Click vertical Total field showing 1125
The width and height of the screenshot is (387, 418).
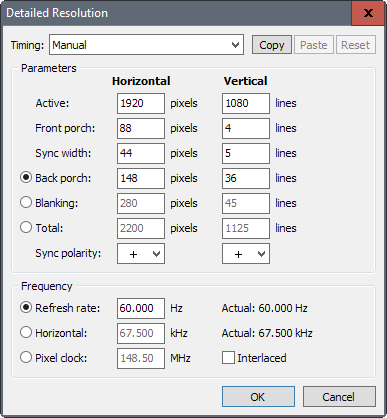[246, 228]
